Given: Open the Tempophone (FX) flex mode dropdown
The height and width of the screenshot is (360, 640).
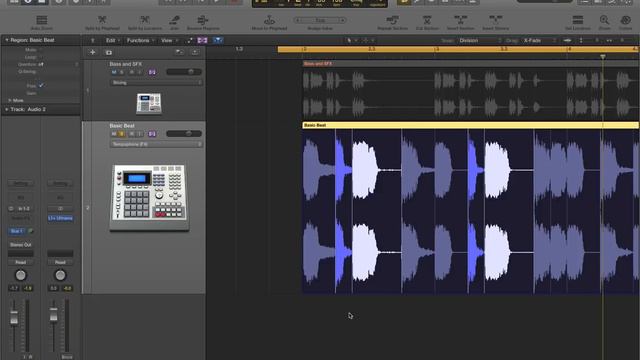Looking at the screenshot, I should tap(156, 144).
